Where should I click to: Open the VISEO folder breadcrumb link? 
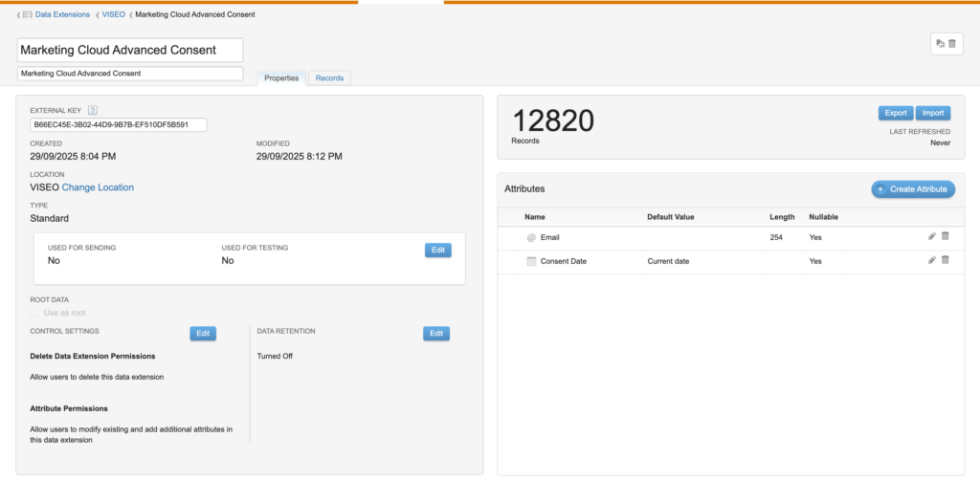pos(114,15)
